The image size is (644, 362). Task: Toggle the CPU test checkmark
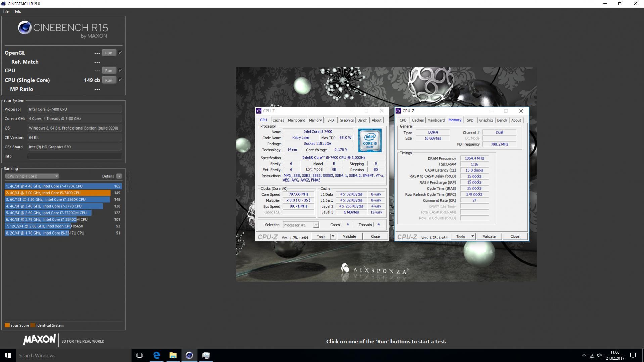coord(120,70)
